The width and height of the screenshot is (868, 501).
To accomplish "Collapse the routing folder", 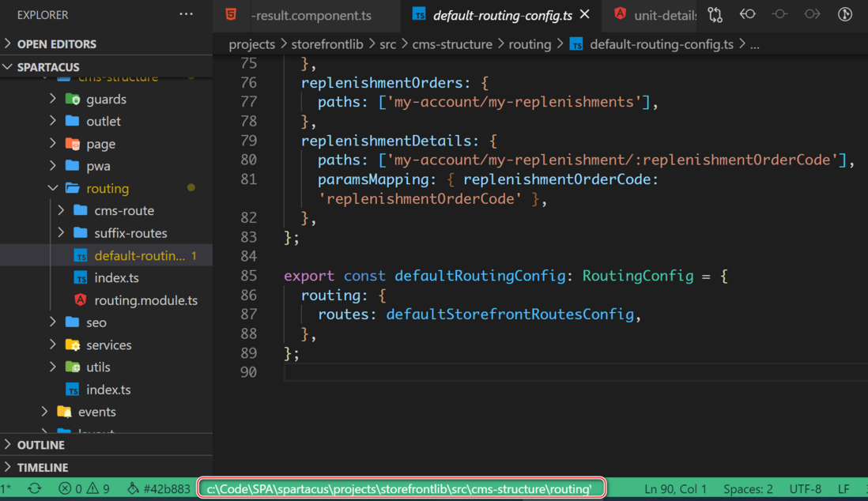I will tap(53, 188).
